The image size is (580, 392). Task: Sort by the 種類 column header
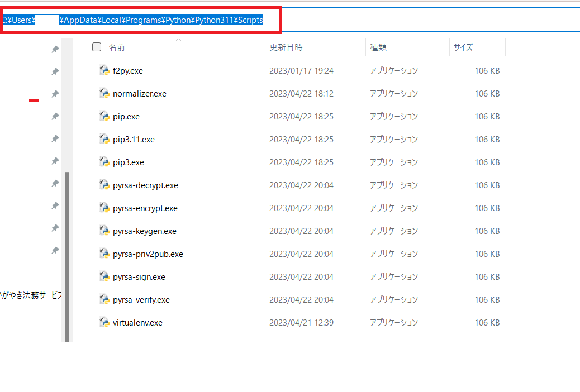(378, 47)
